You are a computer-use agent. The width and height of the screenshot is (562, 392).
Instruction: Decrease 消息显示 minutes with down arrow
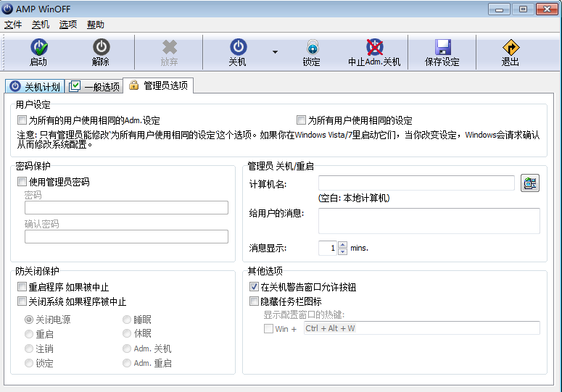pyautogui.click(x=342, y=251)
